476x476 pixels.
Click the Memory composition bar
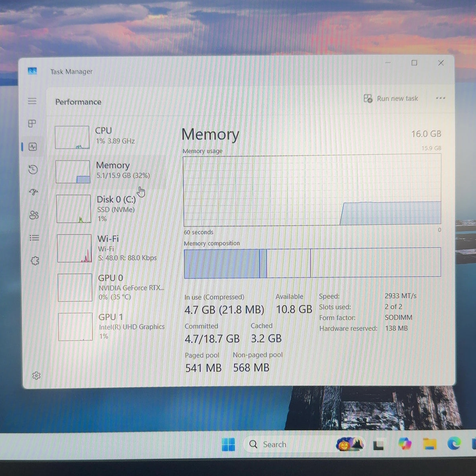tap(312, 263)
